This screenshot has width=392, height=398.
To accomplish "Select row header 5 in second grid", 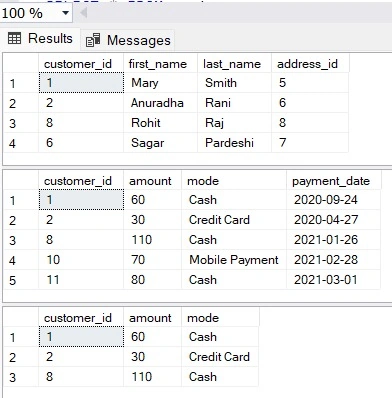I will (21, 280).
